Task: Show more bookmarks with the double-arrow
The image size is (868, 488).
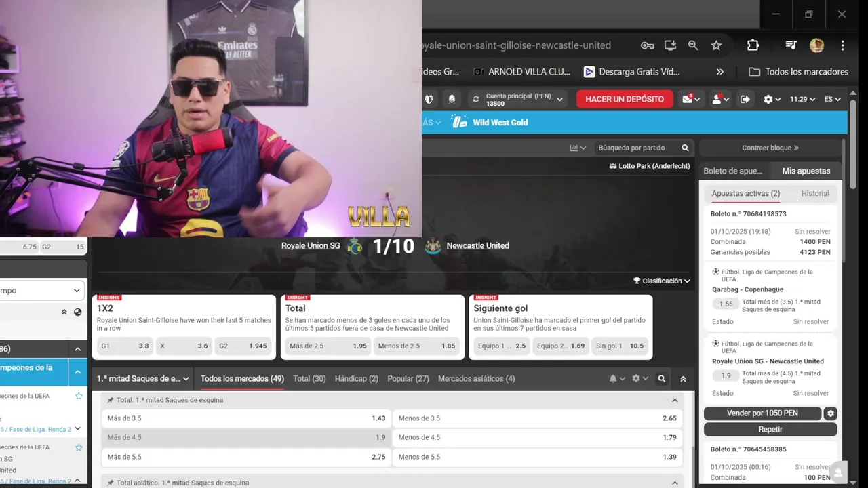Action: click(719, 71)
